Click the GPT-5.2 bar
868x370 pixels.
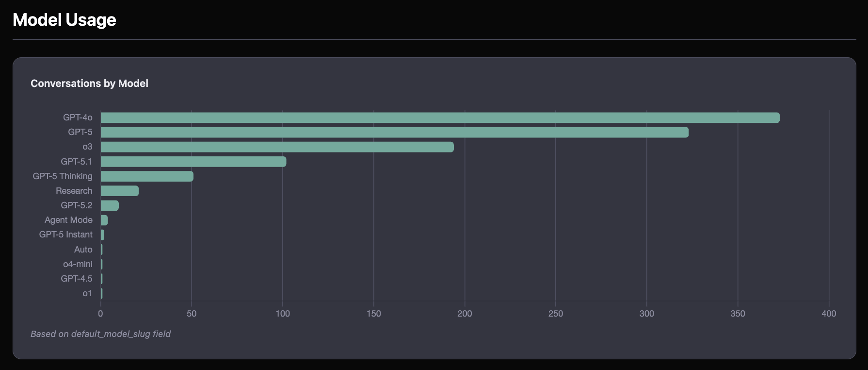[x=110, y=205]
